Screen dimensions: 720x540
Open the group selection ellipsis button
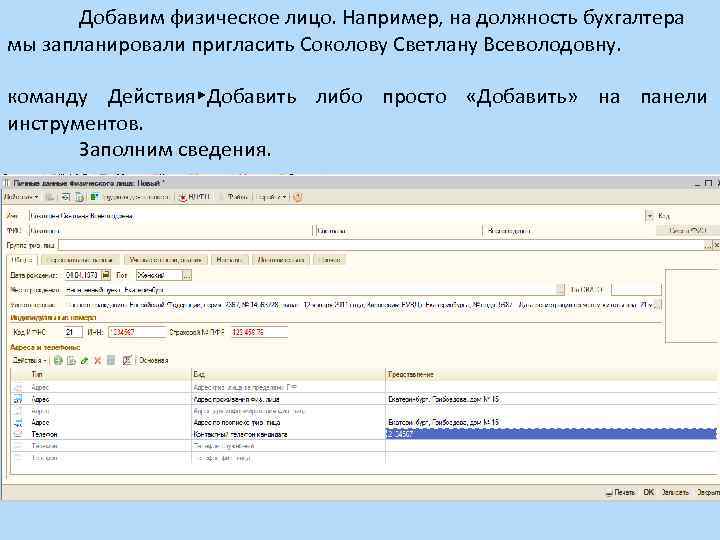click(708, 246)
